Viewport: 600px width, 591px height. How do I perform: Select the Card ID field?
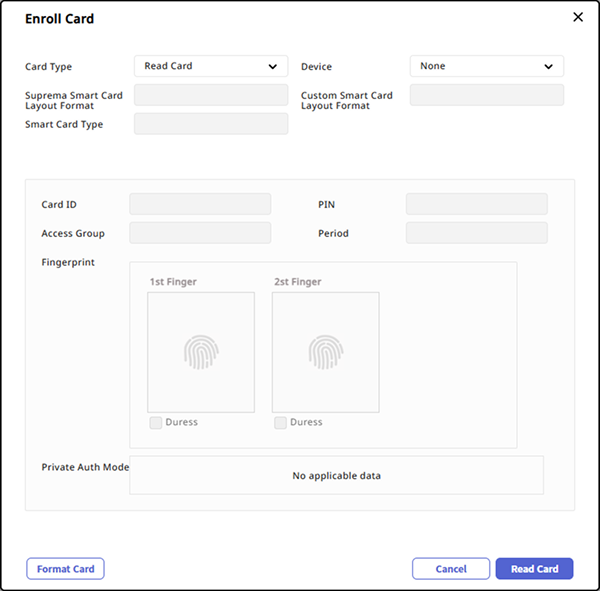[x=200, y=204]
